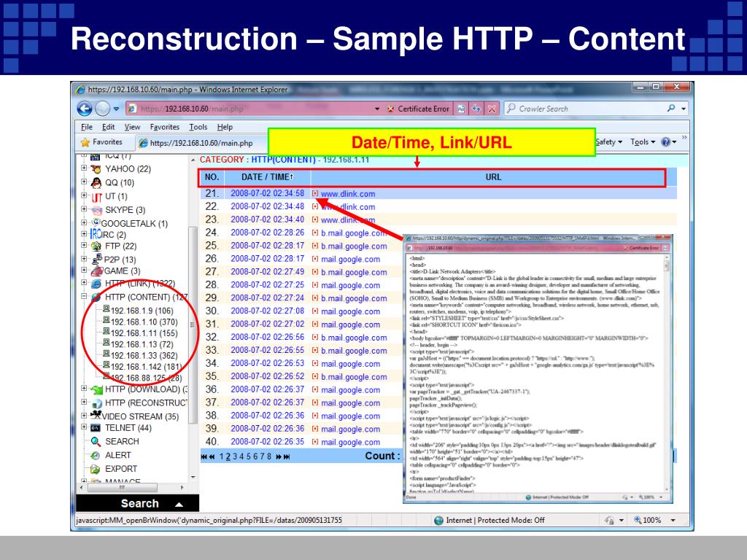The image size is (747, 560).
Task: Jump to the last page of results
Action: (x=286, y=456)
